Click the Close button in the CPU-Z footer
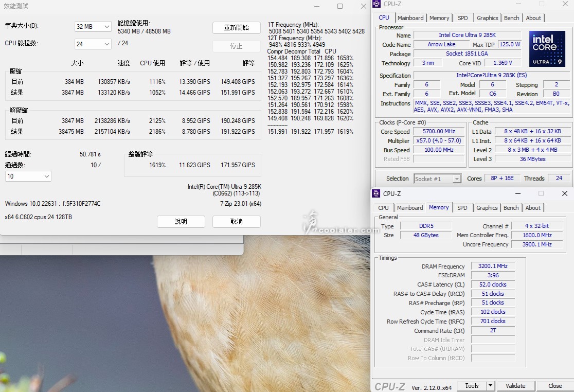 click(555, 386)
